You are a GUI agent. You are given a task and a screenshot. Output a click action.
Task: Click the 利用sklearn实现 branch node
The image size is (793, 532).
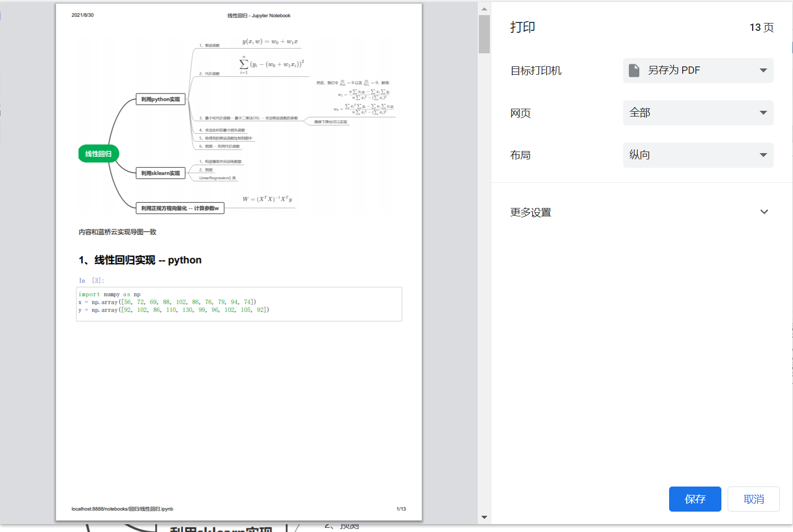point(160,172)
